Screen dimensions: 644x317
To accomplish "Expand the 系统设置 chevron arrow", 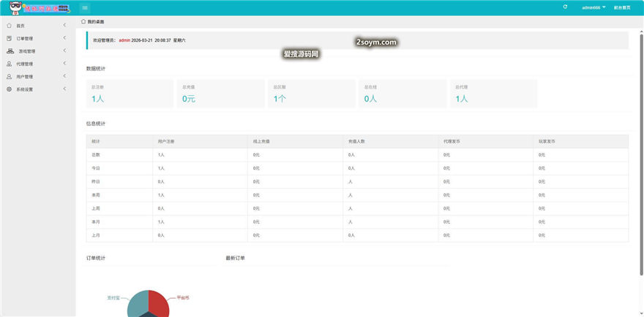I will pos(65,89).
